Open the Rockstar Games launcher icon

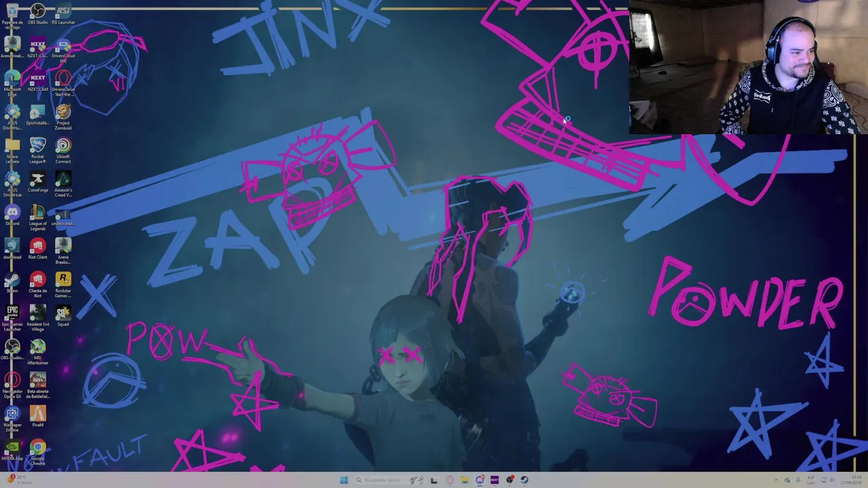pos(63,284)
